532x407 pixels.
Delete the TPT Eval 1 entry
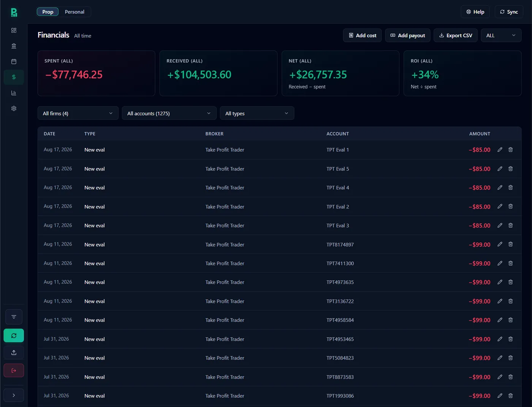point(511,149)
